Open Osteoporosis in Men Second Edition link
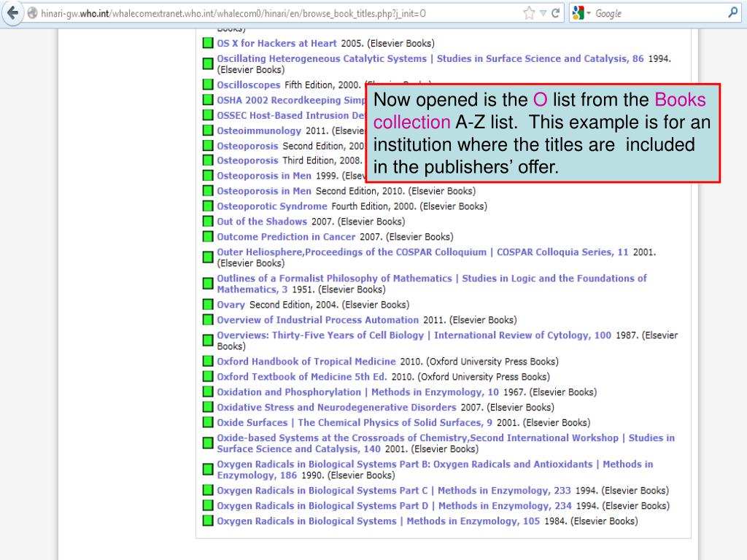Screen dimensions: 747x560 pyautogui.click(x=264, y=191)
